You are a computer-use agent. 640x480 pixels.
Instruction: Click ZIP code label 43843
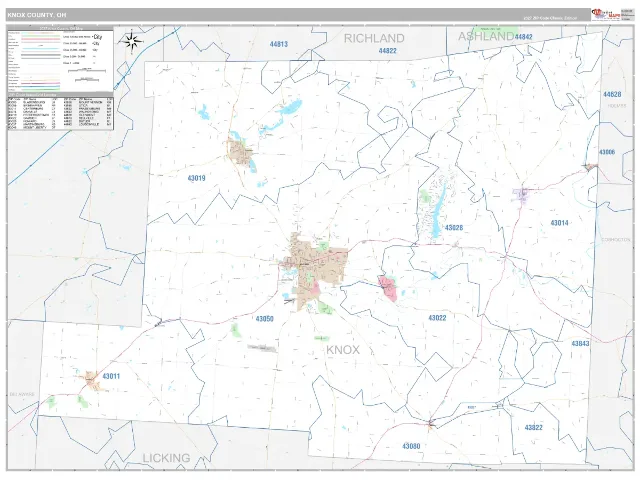580,343
